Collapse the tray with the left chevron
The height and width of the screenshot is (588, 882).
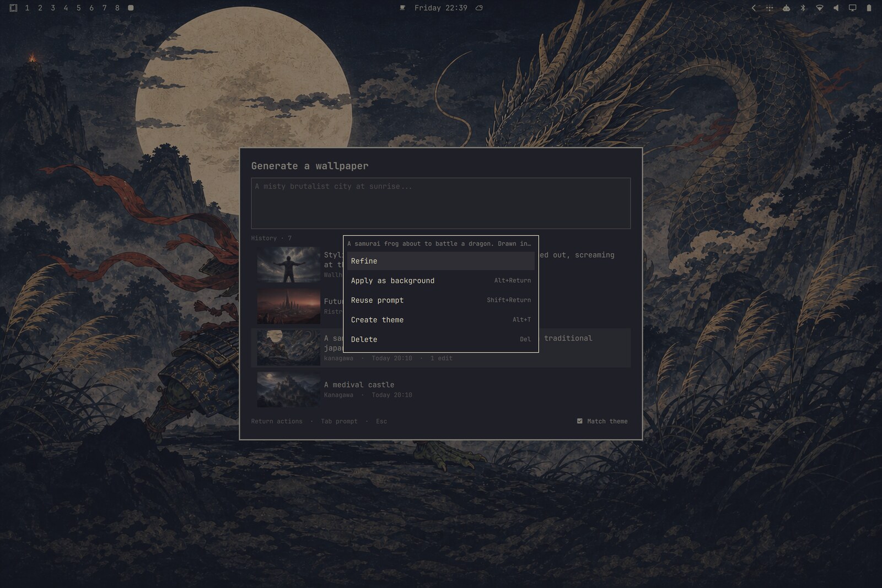pyautogui.click(x=754, y=8)
